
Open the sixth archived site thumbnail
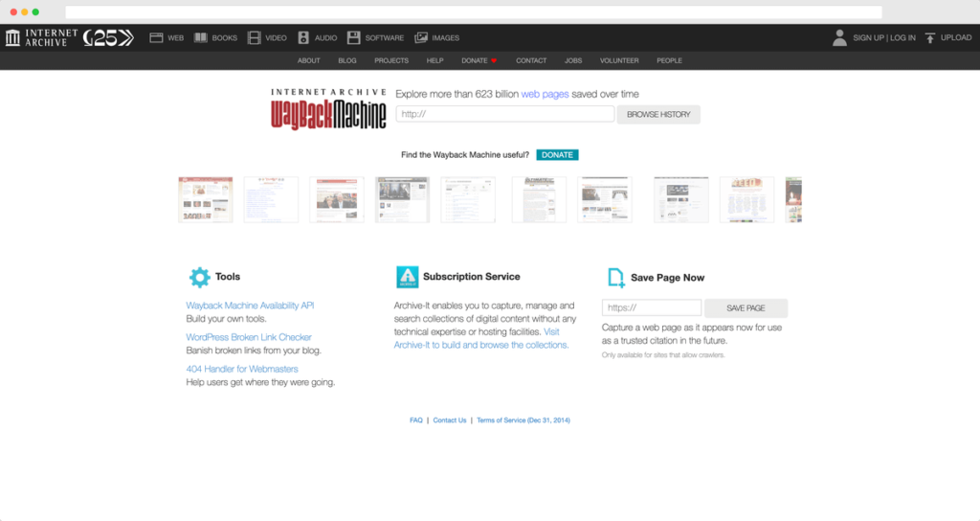point(539,199)
